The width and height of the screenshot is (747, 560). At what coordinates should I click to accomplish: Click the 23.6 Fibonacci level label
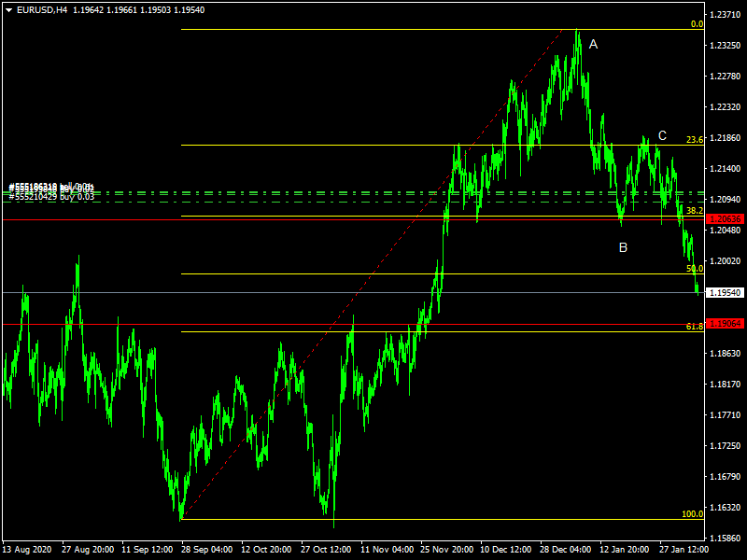pyautogui.click(x=695, y=139)
